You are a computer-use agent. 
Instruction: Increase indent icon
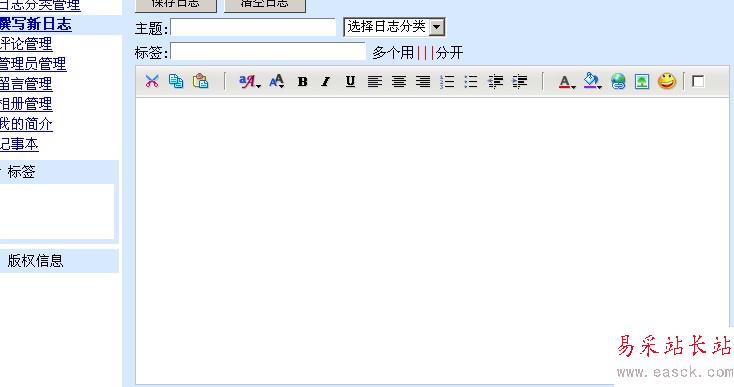pos(520,81)
